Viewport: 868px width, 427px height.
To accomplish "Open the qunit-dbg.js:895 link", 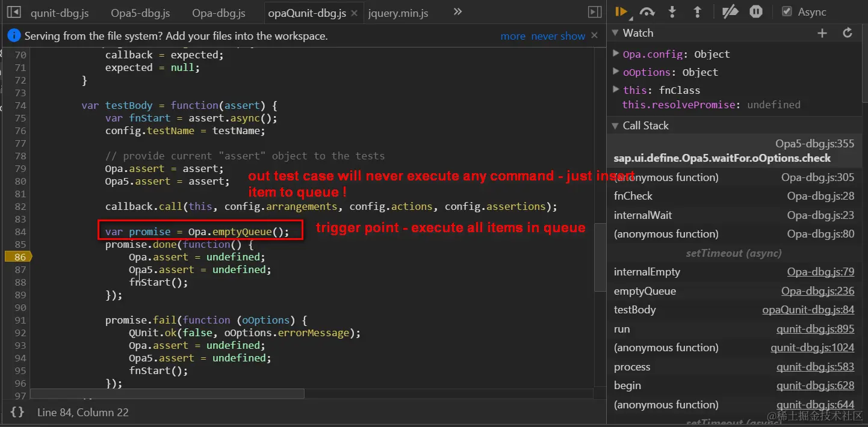I will pyautogui.click(x=816, y=329).
